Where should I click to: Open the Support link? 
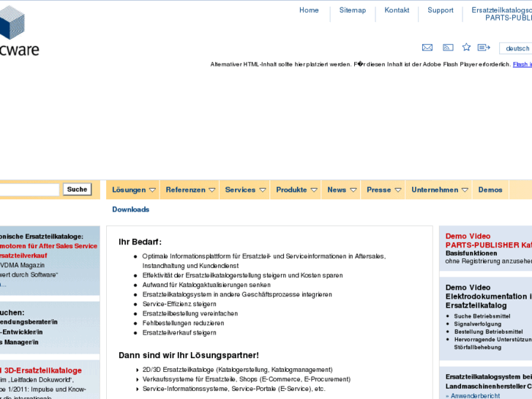441,10
